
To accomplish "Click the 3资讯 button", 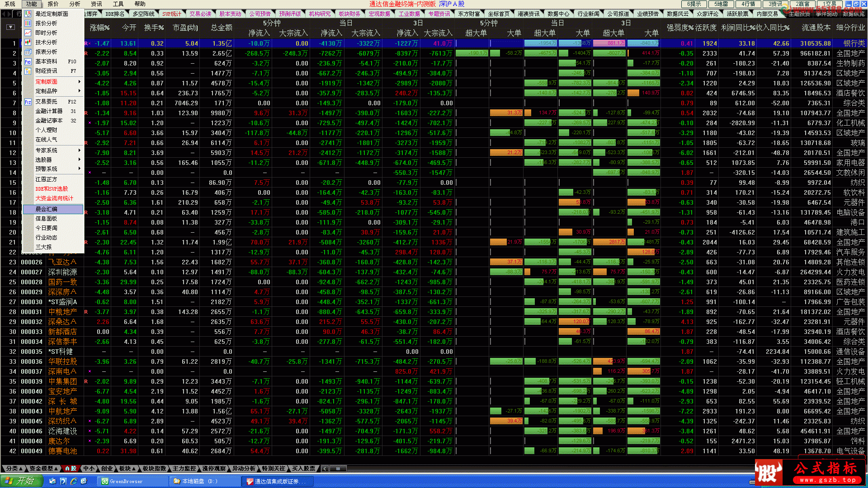I will pos(775,4).
